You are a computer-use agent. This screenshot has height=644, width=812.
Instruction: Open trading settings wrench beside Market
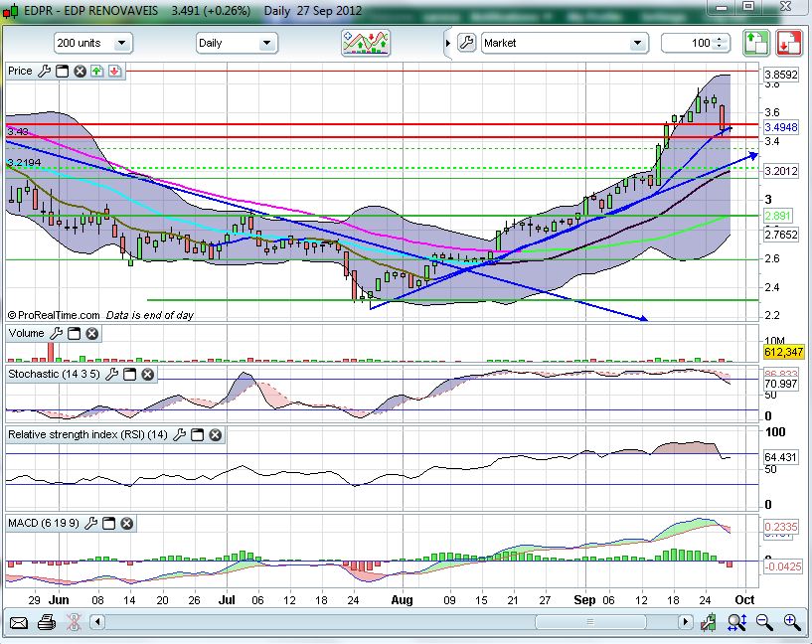466,43
